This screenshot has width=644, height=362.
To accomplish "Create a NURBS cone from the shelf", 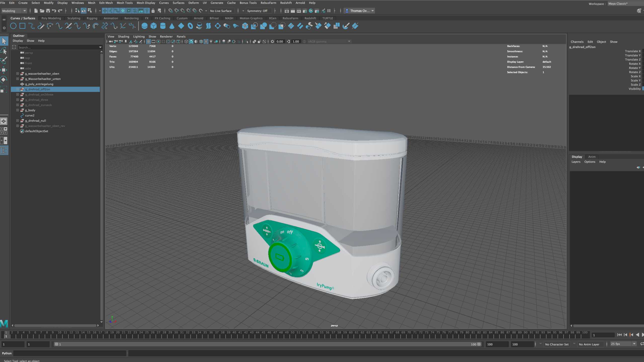I will tap(172, 26).
